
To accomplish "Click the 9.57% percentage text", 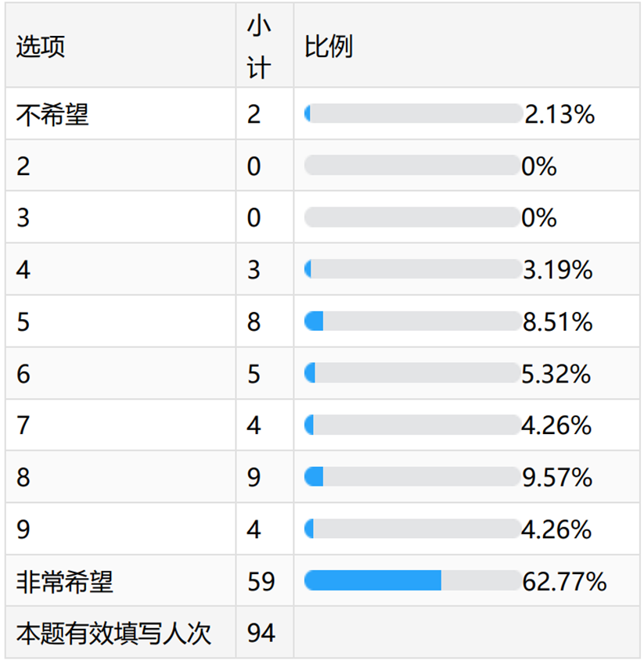I will click(557, 477).
